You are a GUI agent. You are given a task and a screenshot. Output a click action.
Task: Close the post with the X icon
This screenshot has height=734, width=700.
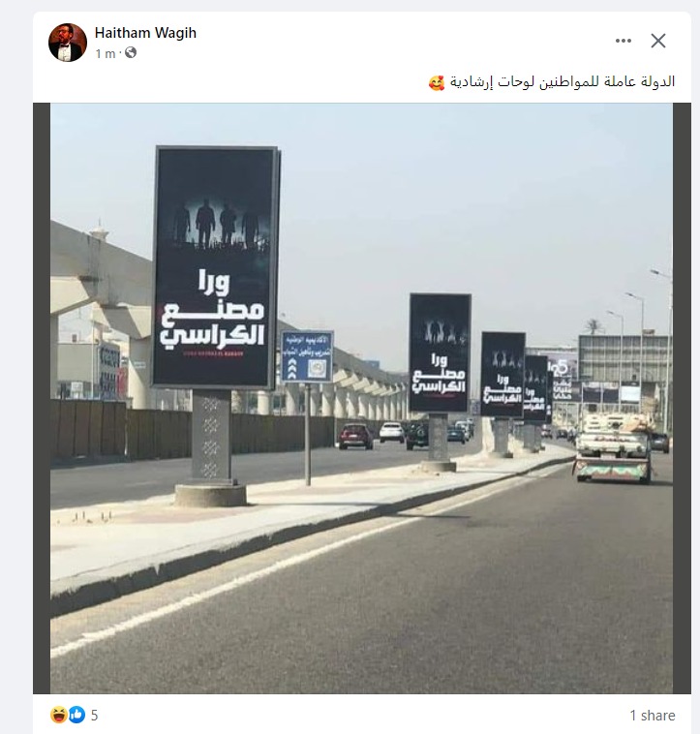click(x=658, y=42)
